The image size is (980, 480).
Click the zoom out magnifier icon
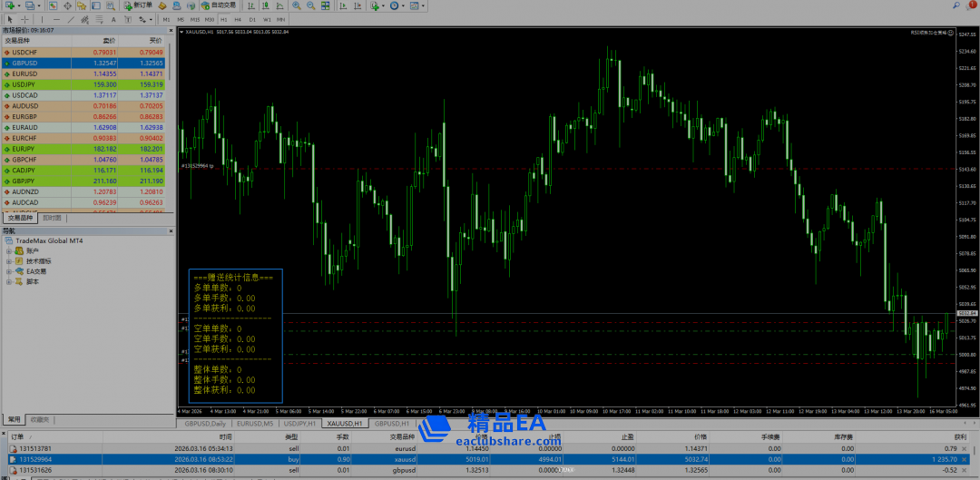point(311,5)
